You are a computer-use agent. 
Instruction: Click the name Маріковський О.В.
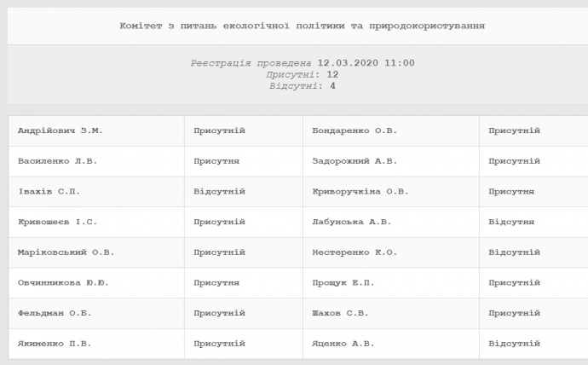[x=66, y=252]
